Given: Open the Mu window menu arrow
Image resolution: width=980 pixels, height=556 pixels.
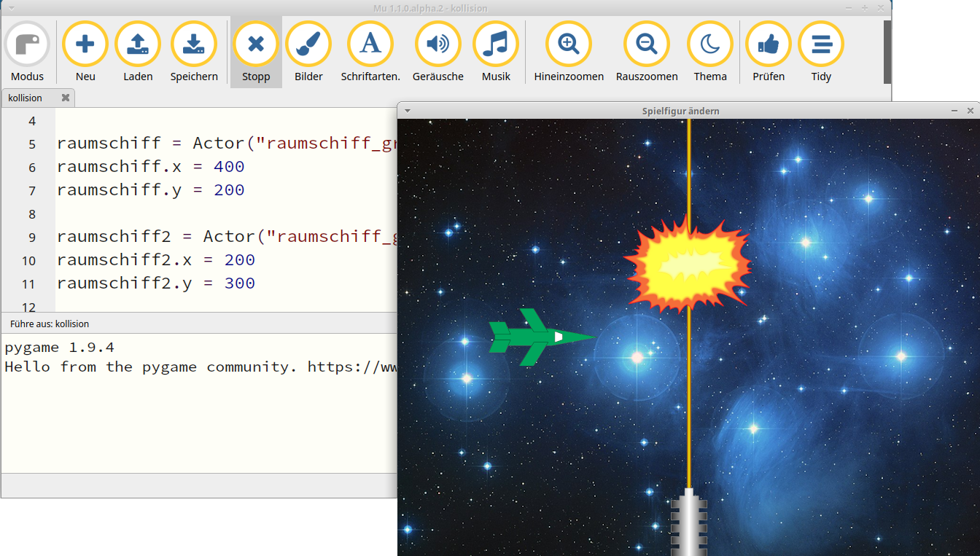Looking at the screenshot, I should point(11,8).
